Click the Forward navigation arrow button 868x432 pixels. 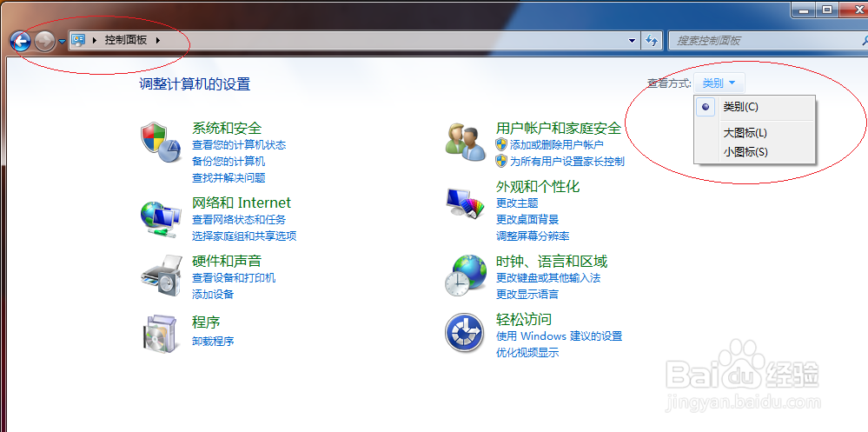pyautogui.click(x=45, y=41)
